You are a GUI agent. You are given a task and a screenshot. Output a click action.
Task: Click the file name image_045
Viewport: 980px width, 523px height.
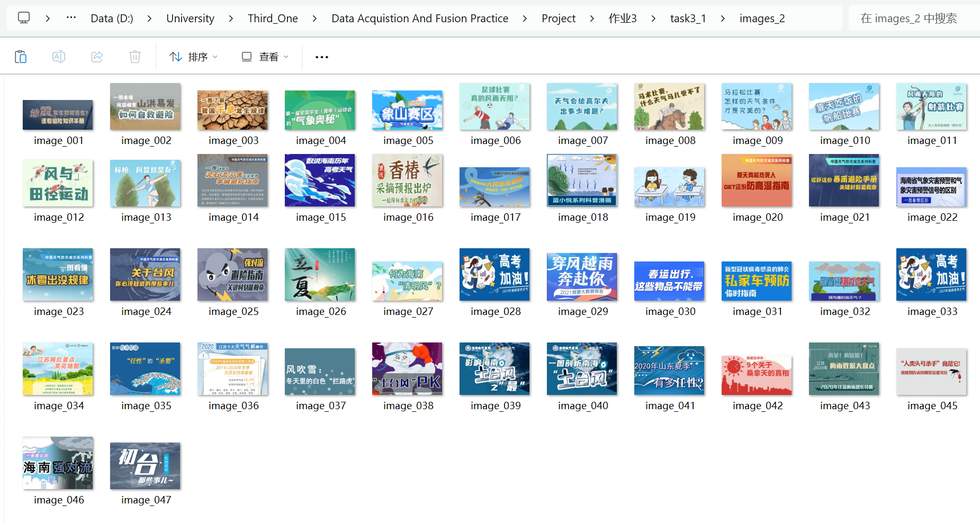[932, 406]
